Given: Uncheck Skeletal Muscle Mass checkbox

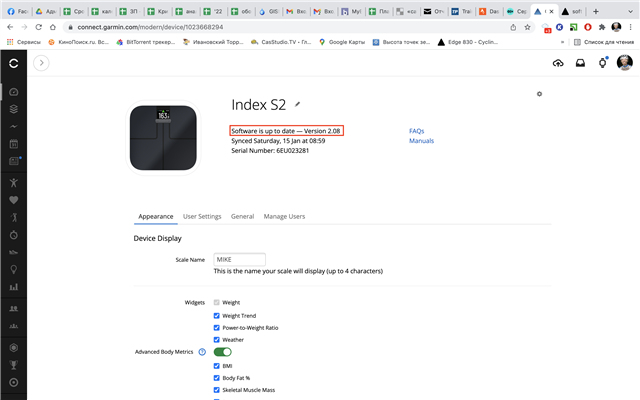Looking at the screenshot, I should pos(216,390).
